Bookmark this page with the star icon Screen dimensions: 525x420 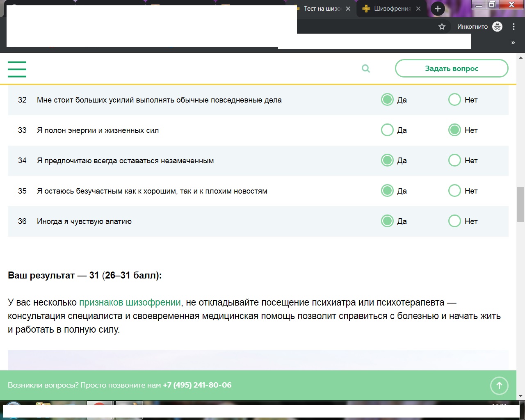point(442,27)
